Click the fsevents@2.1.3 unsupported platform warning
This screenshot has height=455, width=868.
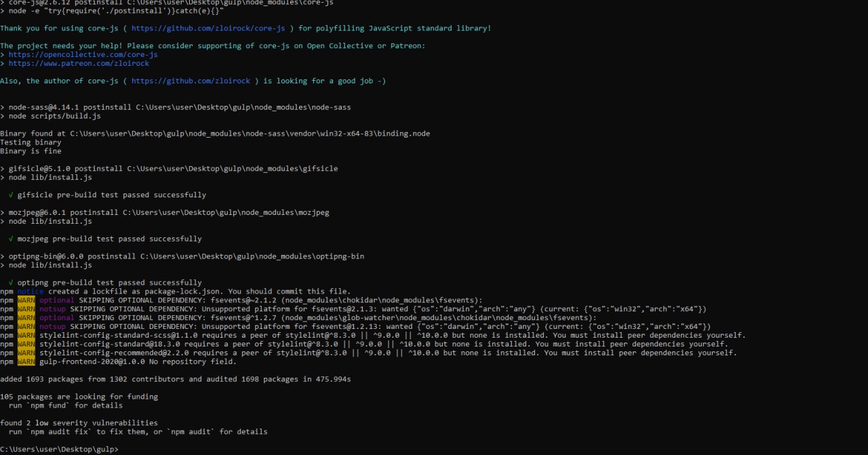pos(353,309)
